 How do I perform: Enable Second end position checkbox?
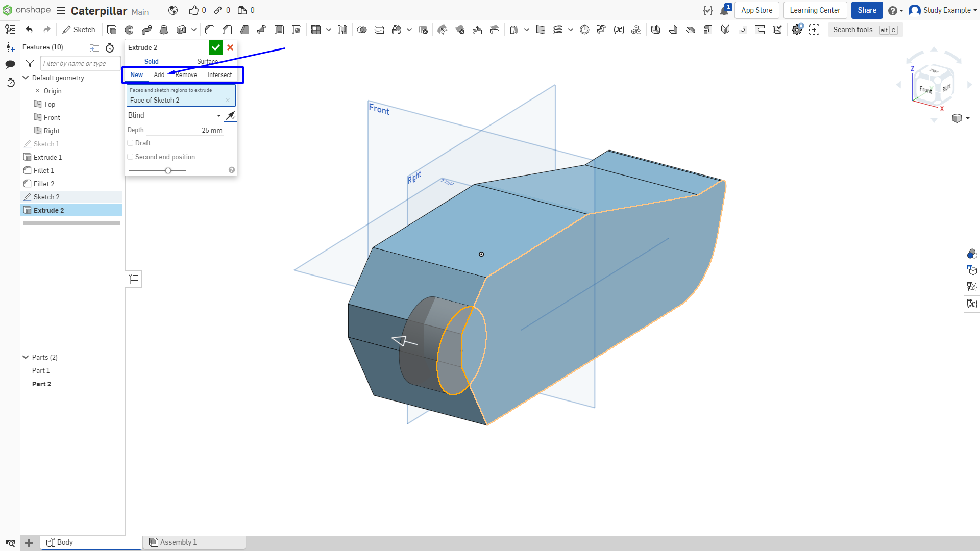click(130, 157)
